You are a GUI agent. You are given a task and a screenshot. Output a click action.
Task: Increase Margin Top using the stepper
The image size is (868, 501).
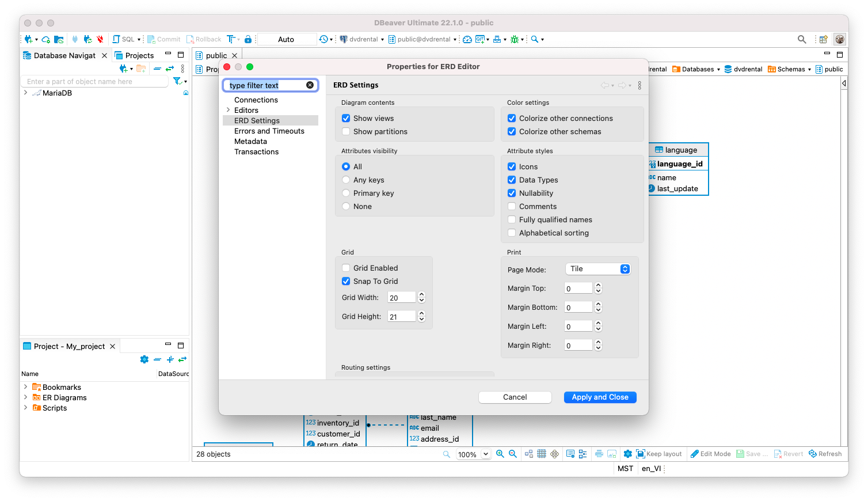(598, 286)
